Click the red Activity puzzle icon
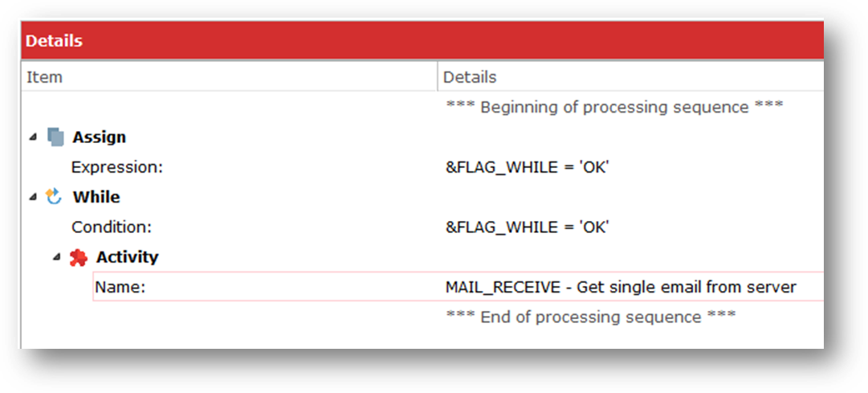 tap(78, 257)
